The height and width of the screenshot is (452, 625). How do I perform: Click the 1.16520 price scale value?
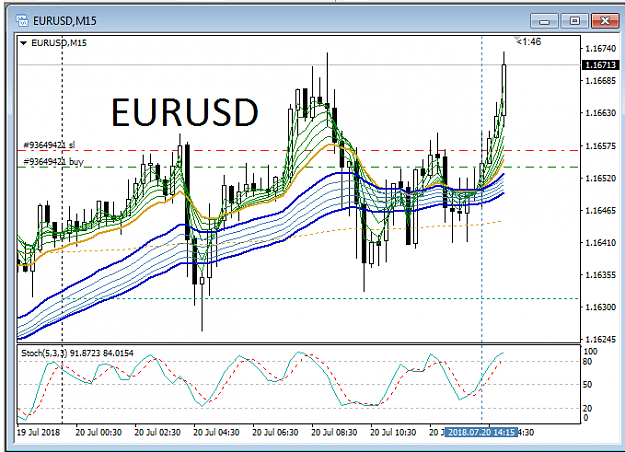tap(600, 178)
